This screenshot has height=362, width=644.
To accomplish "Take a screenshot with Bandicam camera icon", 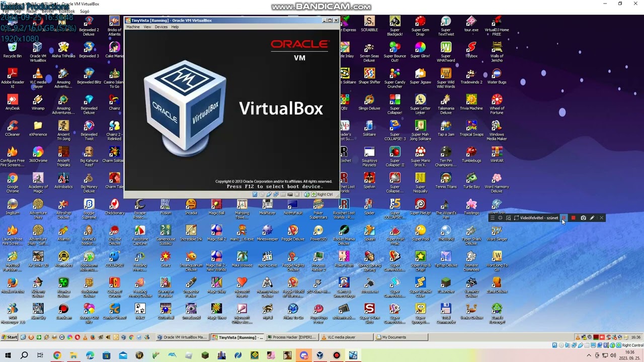I will coord(583,218).
